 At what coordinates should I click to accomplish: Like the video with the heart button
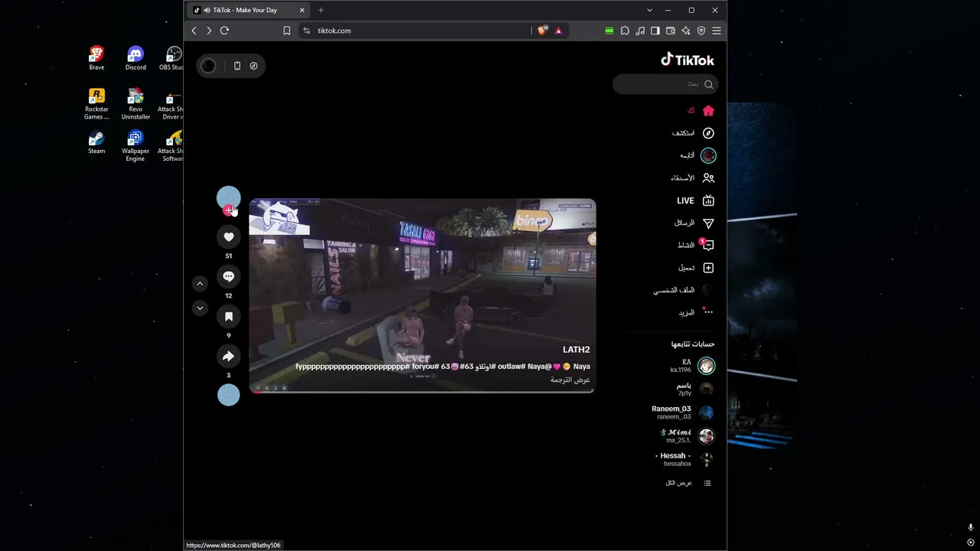point(228,237)
